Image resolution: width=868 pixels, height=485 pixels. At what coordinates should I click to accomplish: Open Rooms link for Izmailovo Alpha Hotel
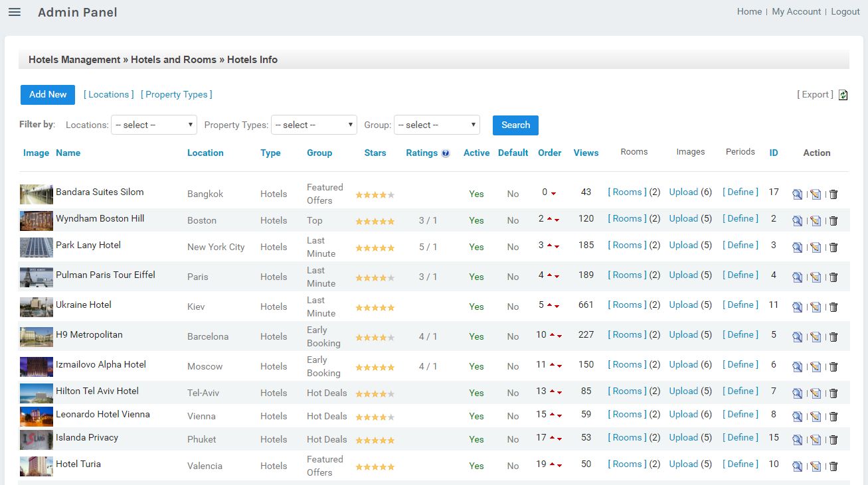click(627, 364)
